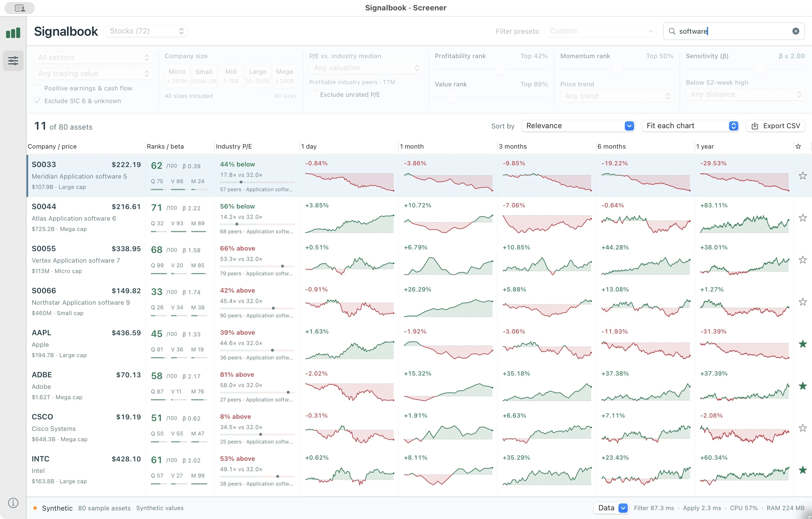Toggle the Large company size filter

pyautogui.click(x=258, y=76)
